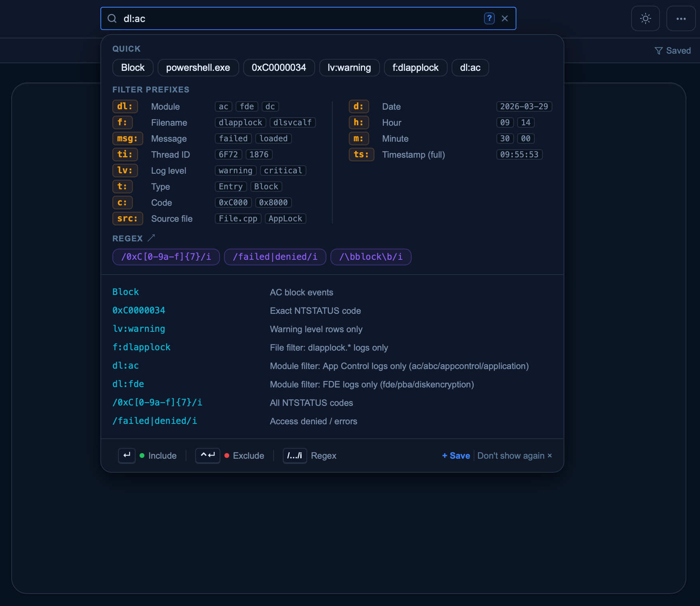
Task: Insert the ti: Thread ID prefix
Action: click(x=125, y=155)
